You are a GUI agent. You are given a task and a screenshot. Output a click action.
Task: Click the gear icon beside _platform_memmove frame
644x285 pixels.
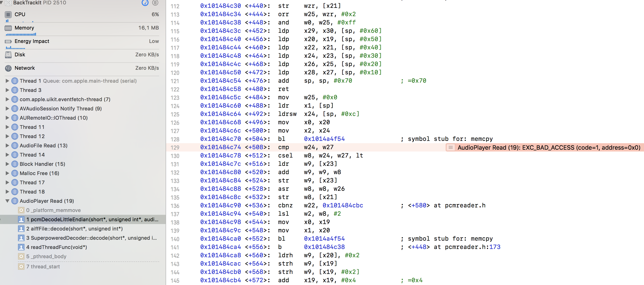[x=21, y=210]
